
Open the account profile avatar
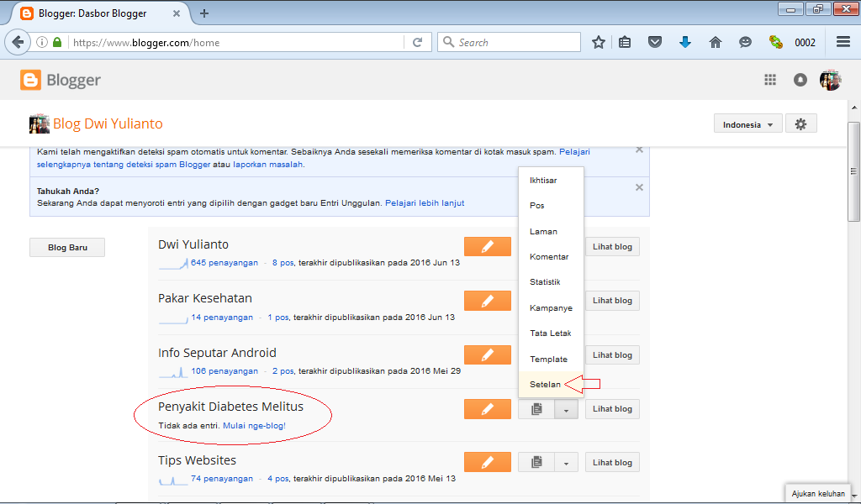pyautogui.click(x=830, y=80)
